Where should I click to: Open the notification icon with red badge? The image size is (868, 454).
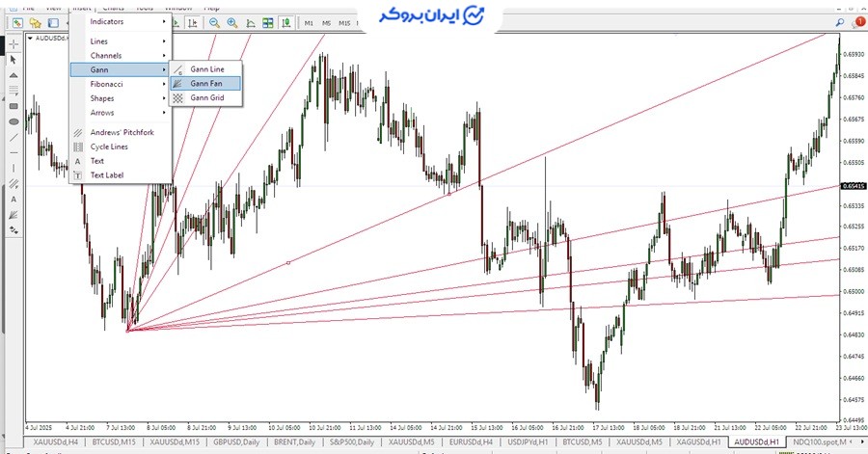click(858, 22)
